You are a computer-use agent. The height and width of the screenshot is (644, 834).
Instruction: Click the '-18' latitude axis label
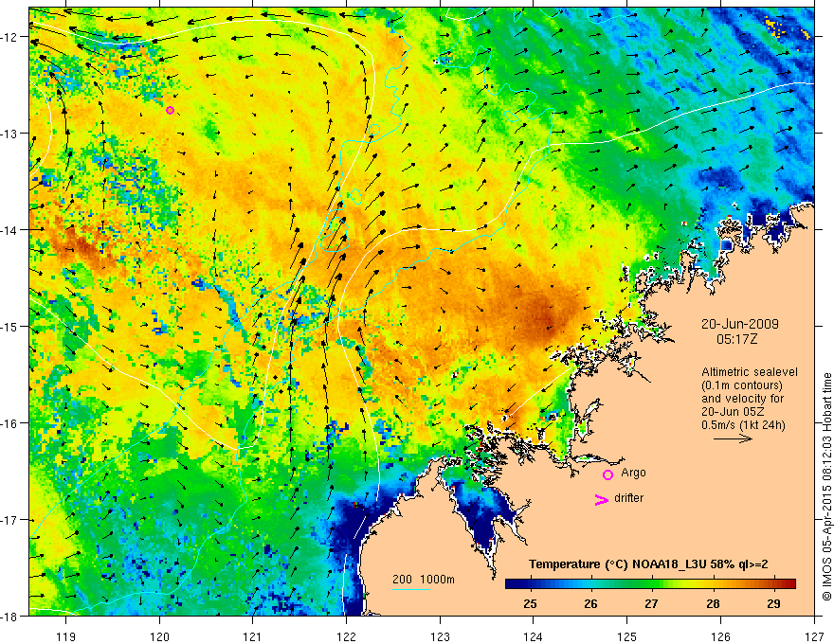(9, 617)
